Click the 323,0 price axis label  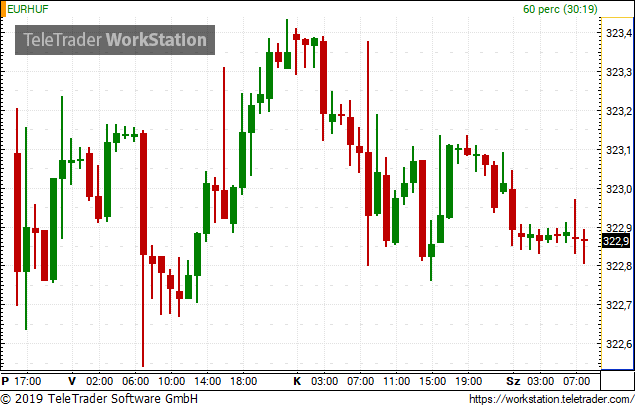point(618,189)
